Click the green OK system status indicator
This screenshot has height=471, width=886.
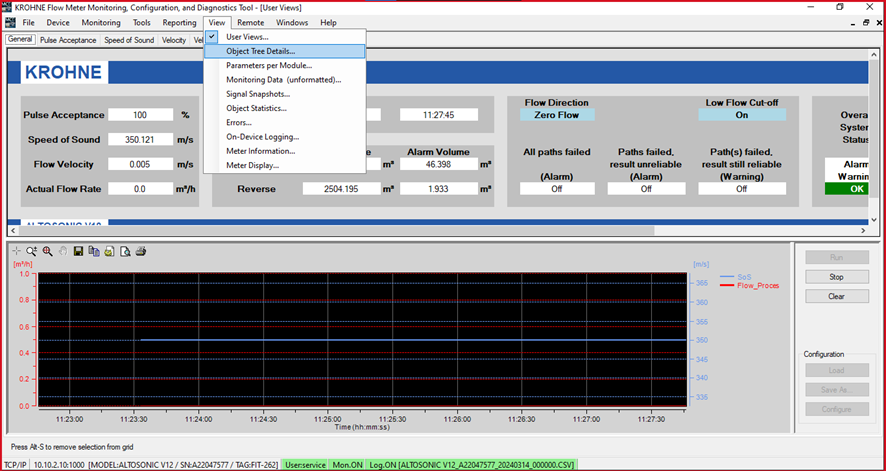coord(846,189)
